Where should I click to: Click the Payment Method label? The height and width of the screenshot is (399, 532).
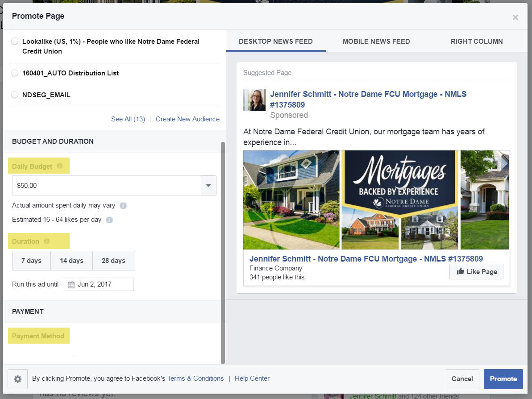(x=38, y=336)
